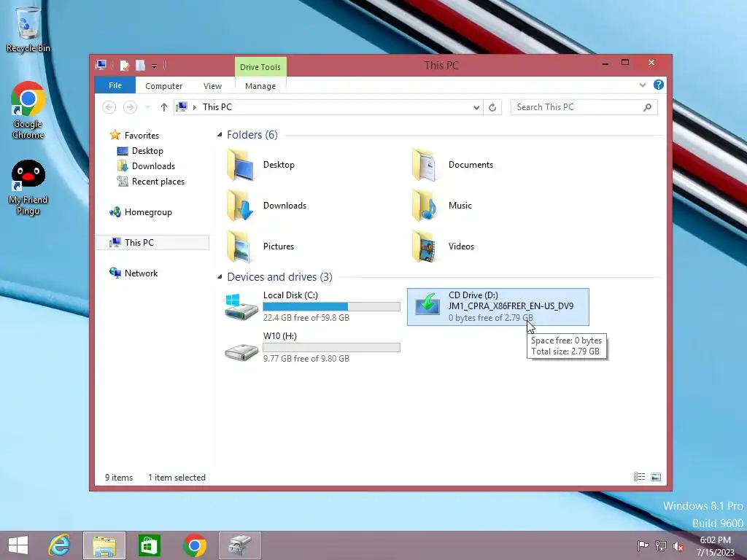Click the network icon in system tray
Viewport: 747px width, 560px height.
tap(661, 545)
